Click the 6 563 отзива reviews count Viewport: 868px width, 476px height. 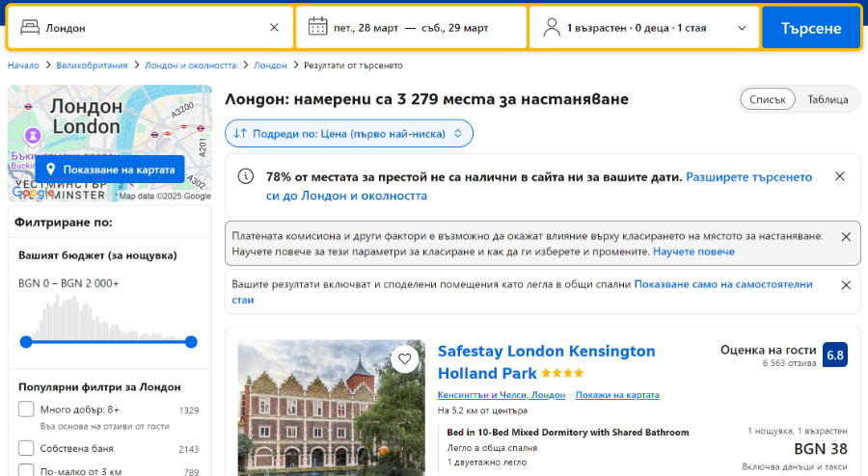pyautogui.click(x=789, y=363)
